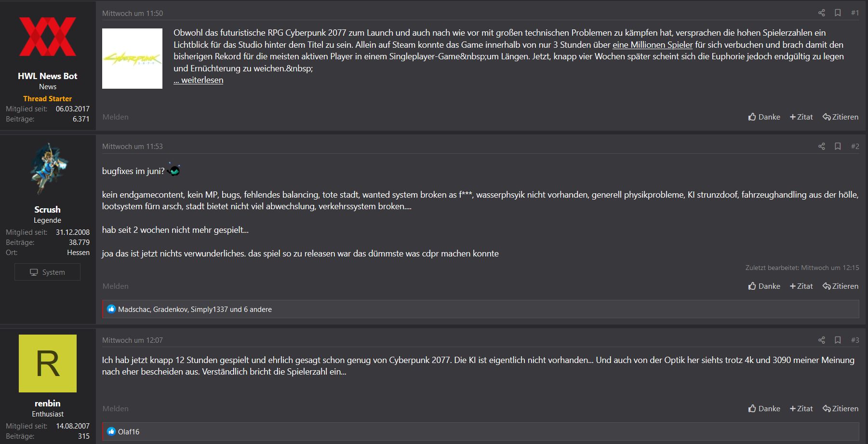868x444 pixels.
Task: Bookmark Scrush's post #2
Action: [x=838, y=146]
